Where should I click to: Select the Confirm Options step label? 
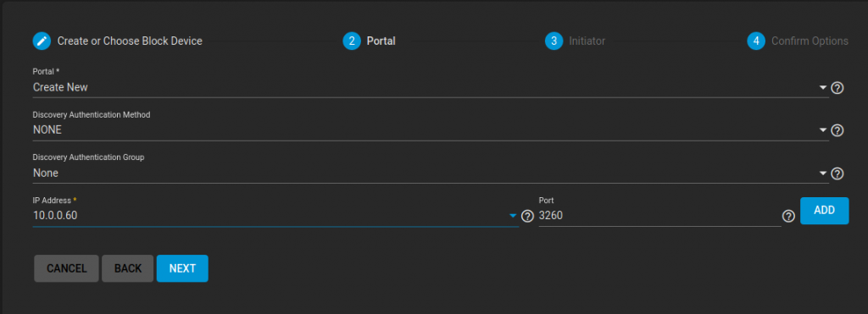point(810,41)
